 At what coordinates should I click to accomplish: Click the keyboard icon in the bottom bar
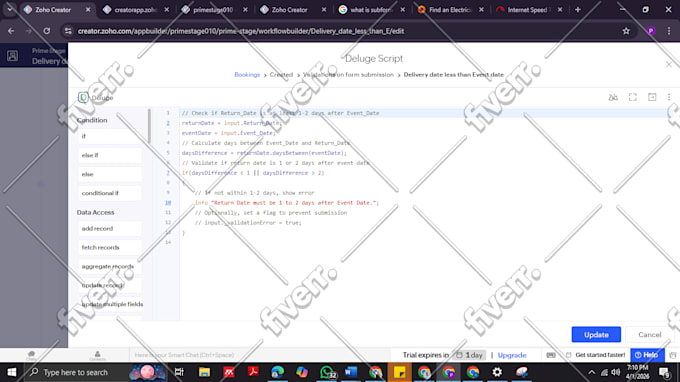pyautogui.click(x=551, y=355)
